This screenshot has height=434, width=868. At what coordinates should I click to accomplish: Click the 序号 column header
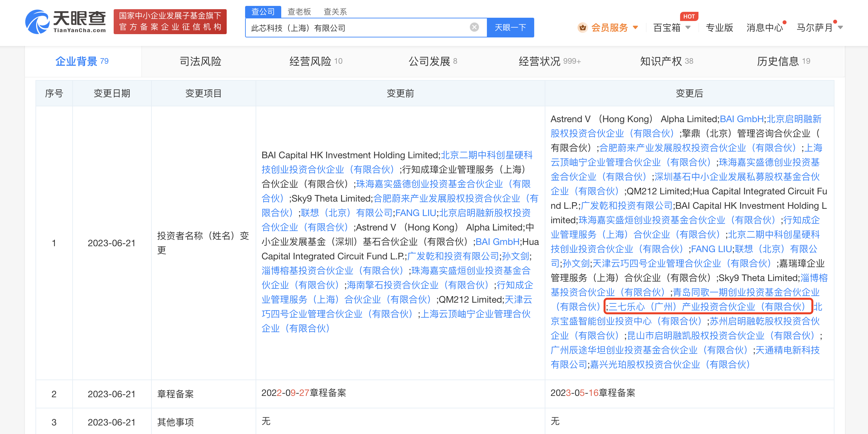tap(54, 93)
